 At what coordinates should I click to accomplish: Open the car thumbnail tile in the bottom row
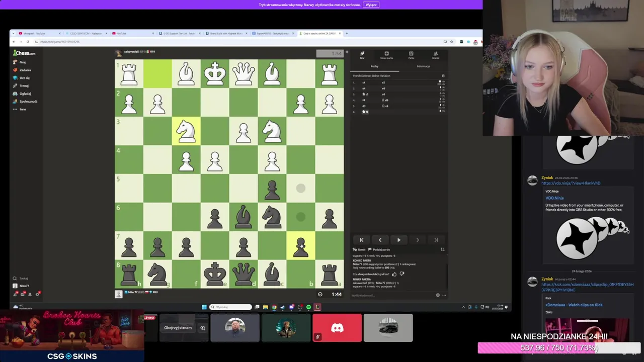388,328
